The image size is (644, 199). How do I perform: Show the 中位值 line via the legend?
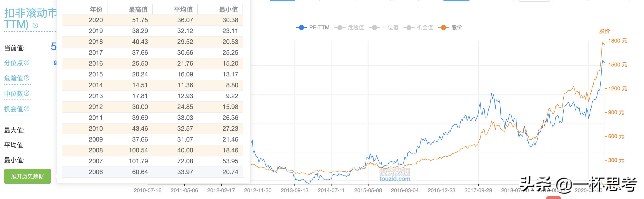[384, 28]
